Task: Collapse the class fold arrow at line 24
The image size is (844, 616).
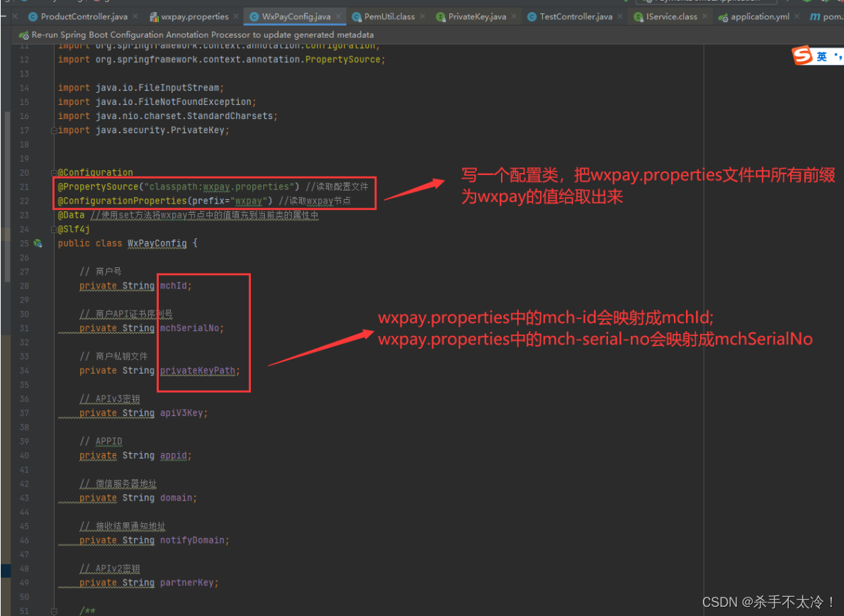Action: click(x=53, y=229)
